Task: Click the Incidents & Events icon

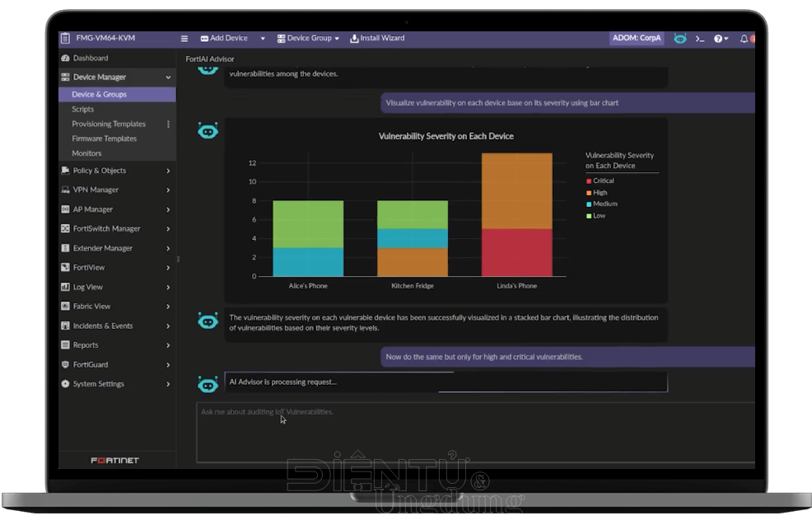Action: [65, 326]
